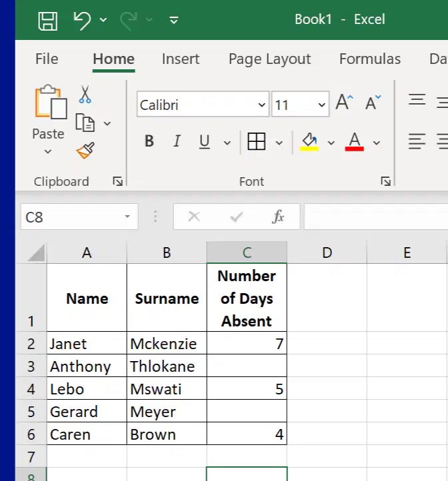Expand the Name Box dropdown arrow
The width and height of the screenshot is (448, 481).
127,217
